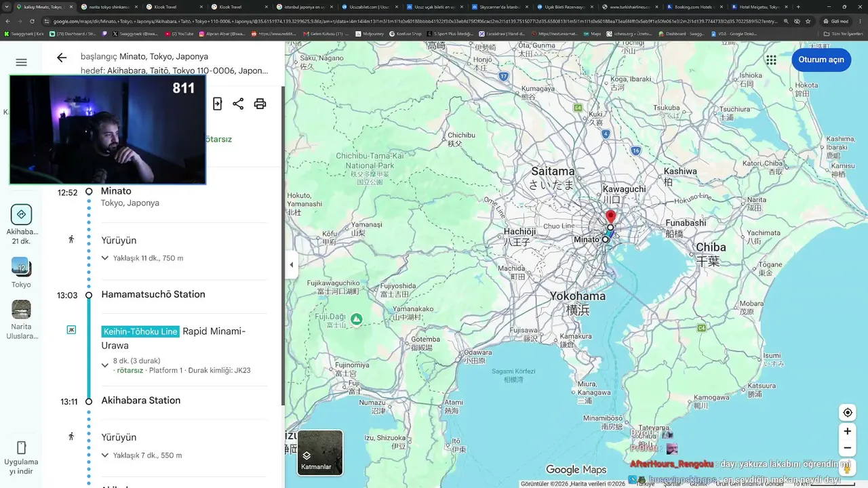Open the Midjourney bookmark
This screenshot has width=868, height=488.
click(x=370, y=33)
